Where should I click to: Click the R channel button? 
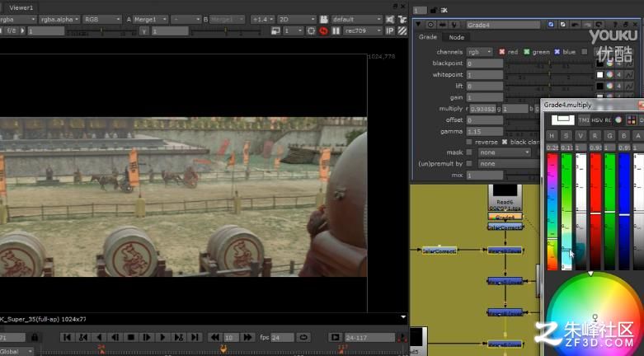(x=595, y=135)
